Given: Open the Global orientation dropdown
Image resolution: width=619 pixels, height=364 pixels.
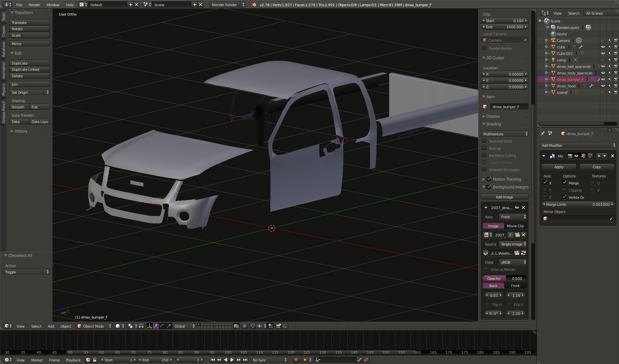Looking at the screenshot, I should (x=184, y=326).
